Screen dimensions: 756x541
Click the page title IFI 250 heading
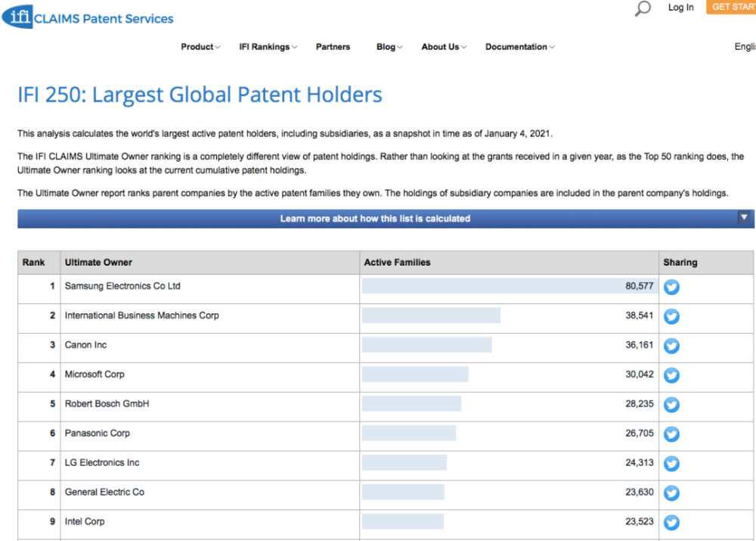[200, 95]
